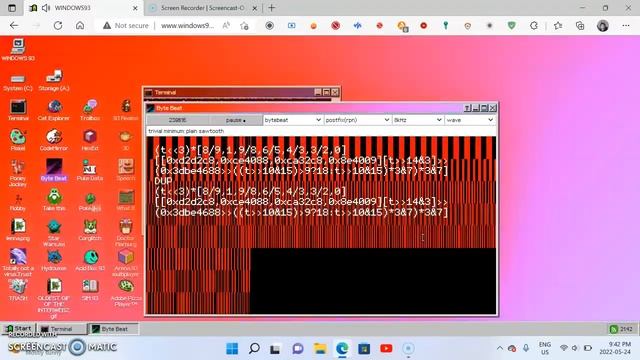Open the Speech desktop icon
Image resolution: width=640 pixels, height=360 pixels.
click(x=126, y=170)
